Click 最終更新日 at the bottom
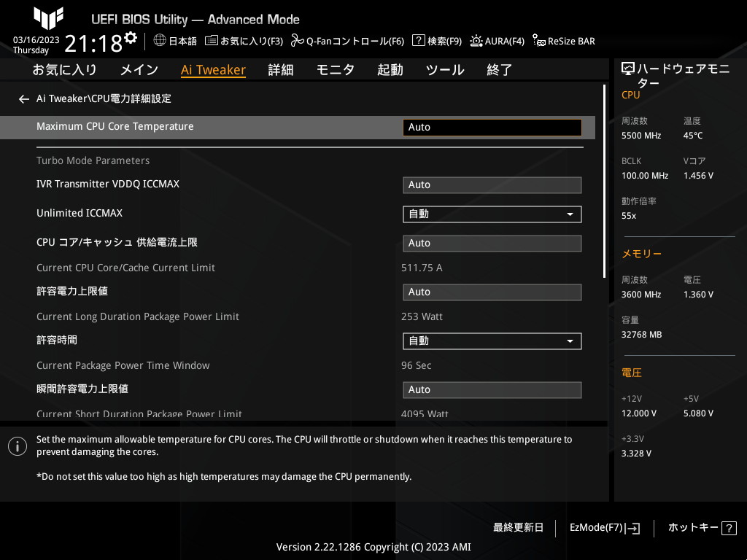Screen dimensions: 747x560 tap(518, 528)
